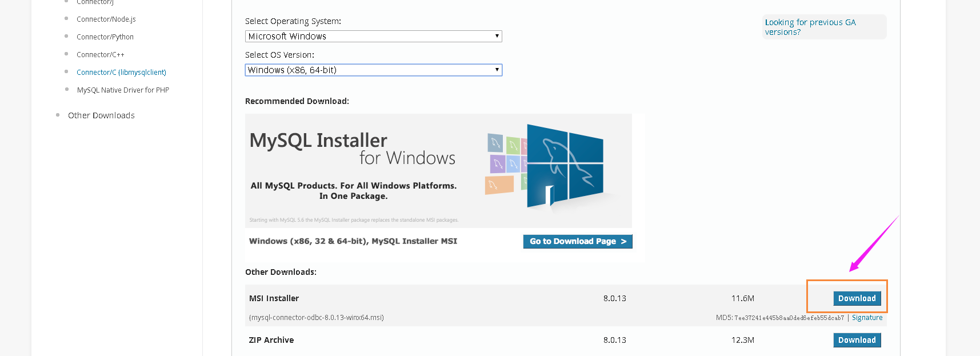980x356 pixels.
Task: Download the ZIP Archive 8.0.13
Action: [x=857, y=340]
